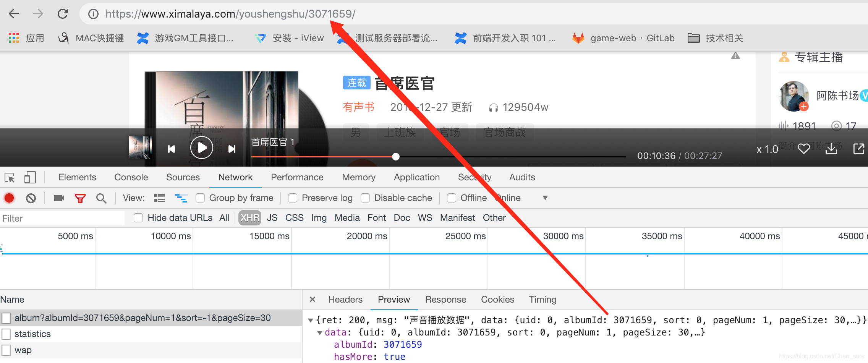Enable the Offline checkbox
The image size is (868, 363).
point(452,198)
